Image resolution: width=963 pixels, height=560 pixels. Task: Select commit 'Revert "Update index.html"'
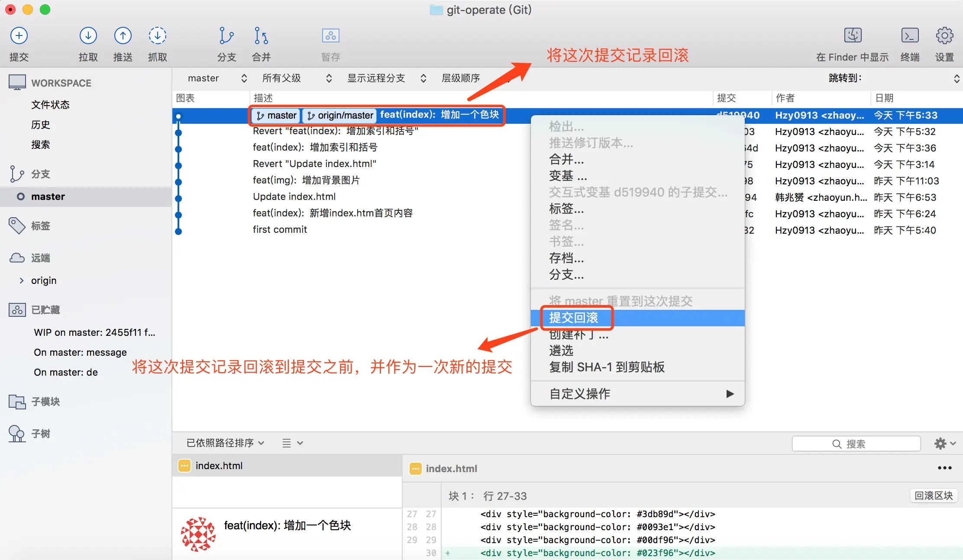[314, 164]
